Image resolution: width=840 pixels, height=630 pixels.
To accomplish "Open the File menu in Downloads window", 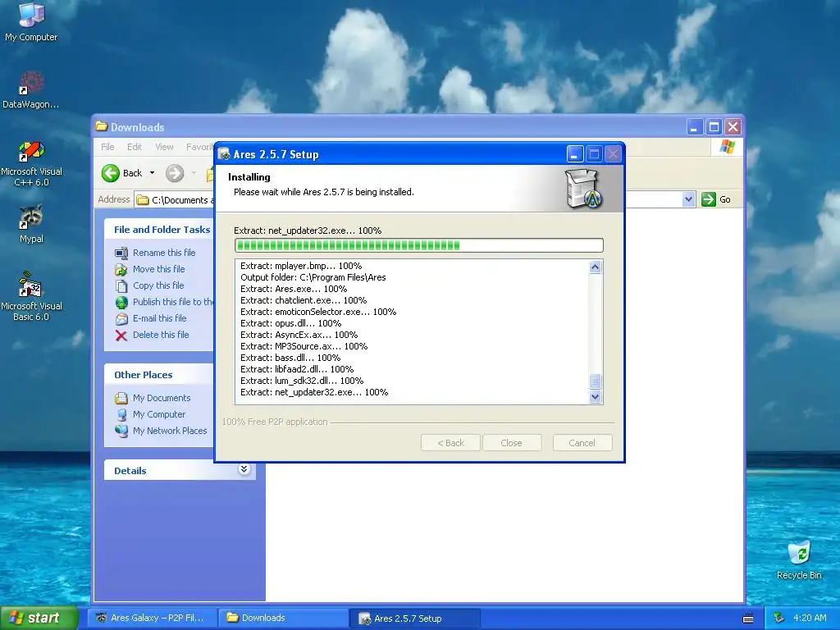I will (107, 147).
